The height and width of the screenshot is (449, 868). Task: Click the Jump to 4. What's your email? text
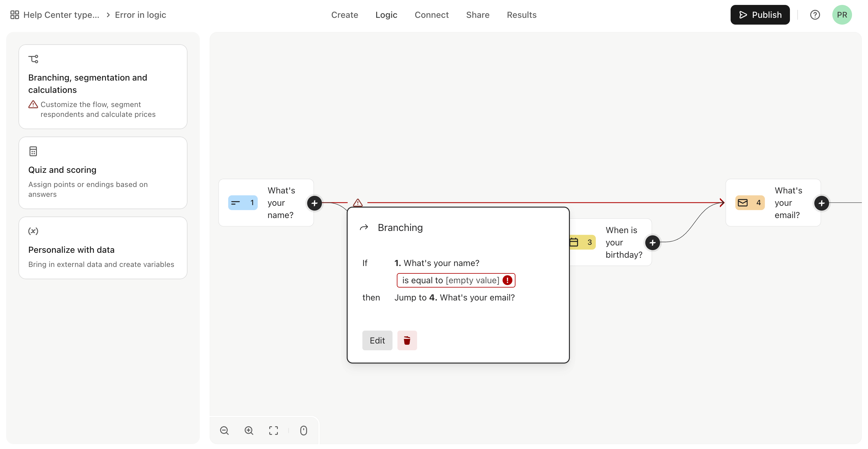tap(454, 297)
